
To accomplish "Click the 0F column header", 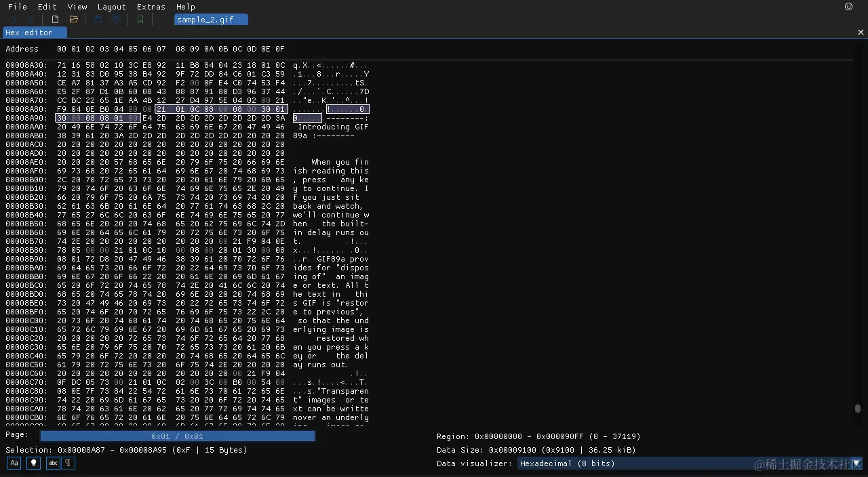I will click(x=279, y=49).
